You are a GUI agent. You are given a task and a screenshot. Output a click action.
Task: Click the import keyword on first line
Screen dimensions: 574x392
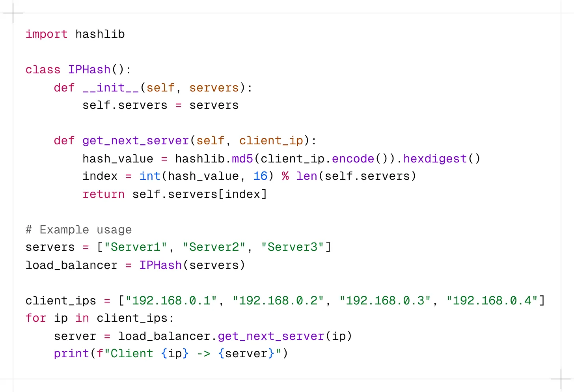click(x=47, y=34)
